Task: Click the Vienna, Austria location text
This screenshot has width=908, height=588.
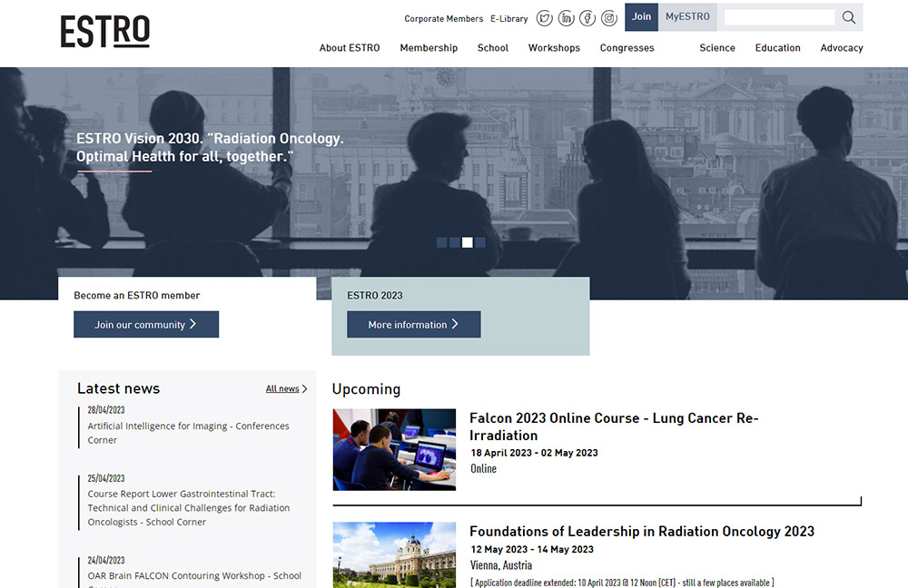Action: click(501, 565)
